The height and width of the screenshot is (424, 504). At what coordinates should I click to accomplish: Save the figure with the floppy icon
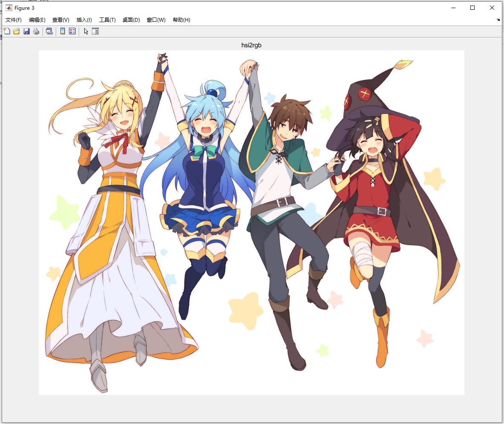pos(26,31)
